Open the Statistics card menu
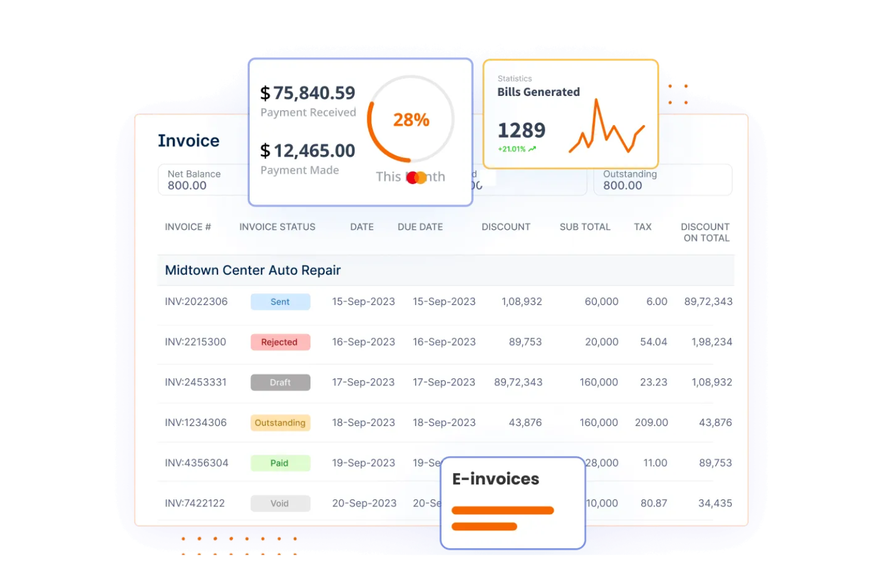The width and height of the screenshot is (882, 588). tap(514, 78)
